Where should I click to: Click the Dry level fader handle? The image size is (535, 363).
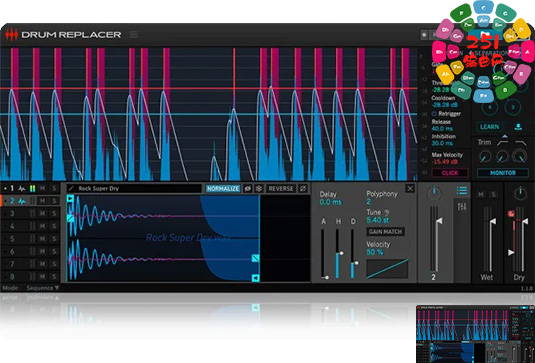coord(525,222)
